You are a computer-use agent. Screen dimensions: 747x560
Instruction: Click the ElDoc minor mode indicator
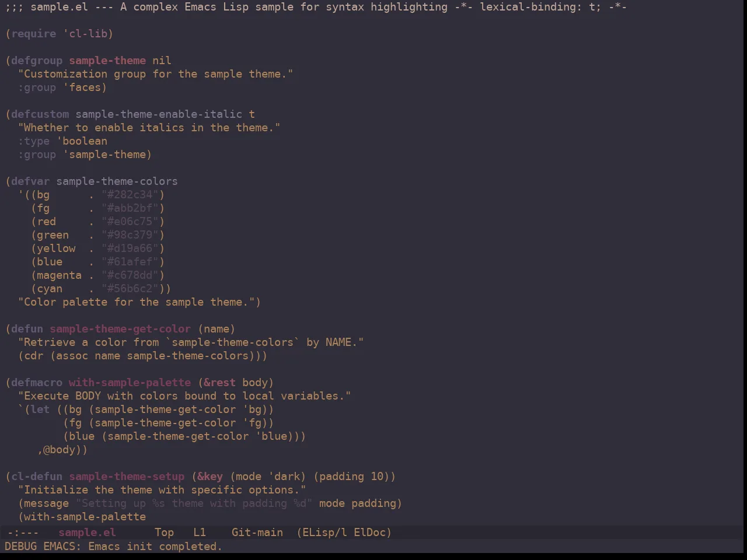(369, 533)
